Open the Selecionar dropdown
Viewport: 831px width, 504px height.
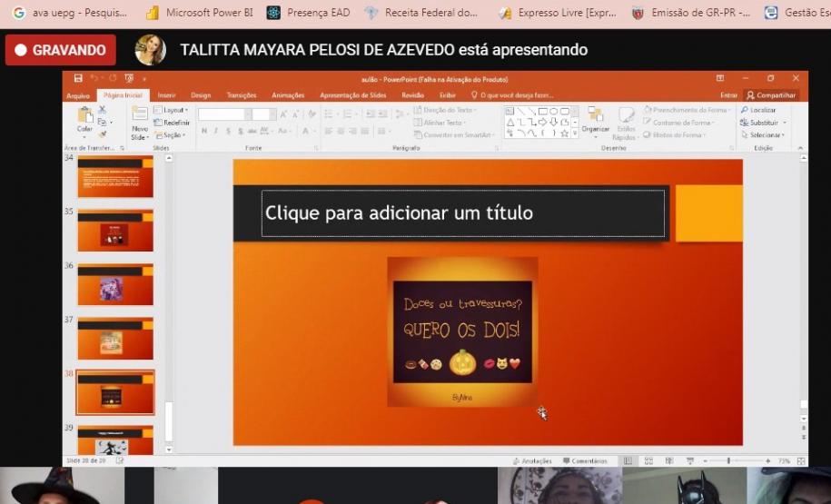click(x=766, y=134)
